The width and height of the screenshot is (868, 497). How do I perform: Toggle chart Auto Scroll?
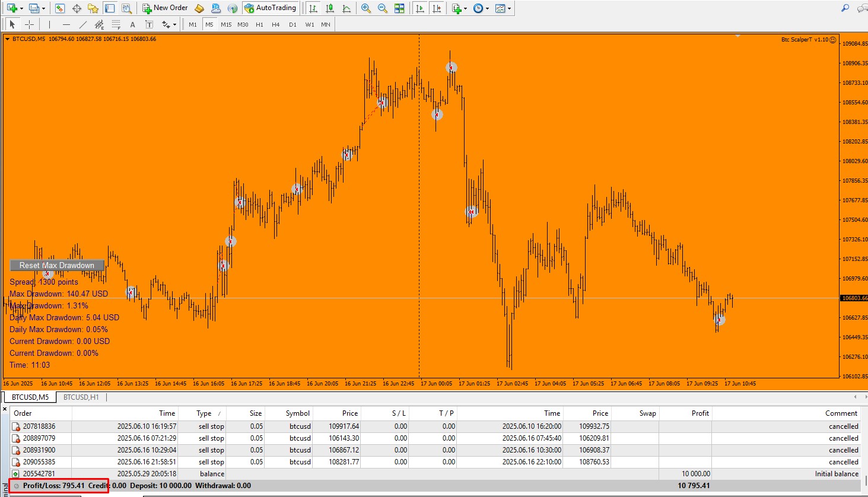(x=420, y=8)
